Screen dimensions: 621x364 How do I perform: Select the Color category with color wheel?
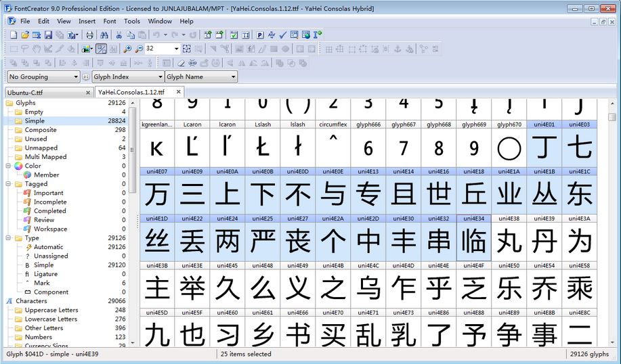click(33, 166)
